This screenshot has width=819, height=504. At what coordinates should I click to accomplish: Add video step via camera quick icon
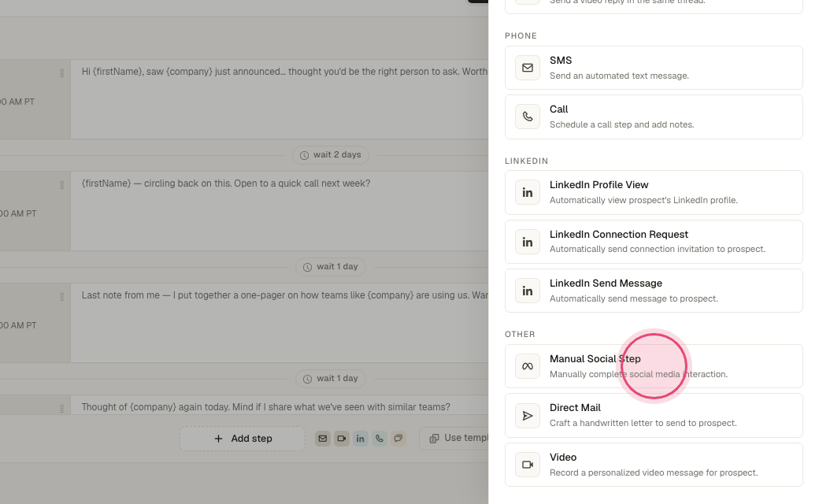[x=342, y=439]
